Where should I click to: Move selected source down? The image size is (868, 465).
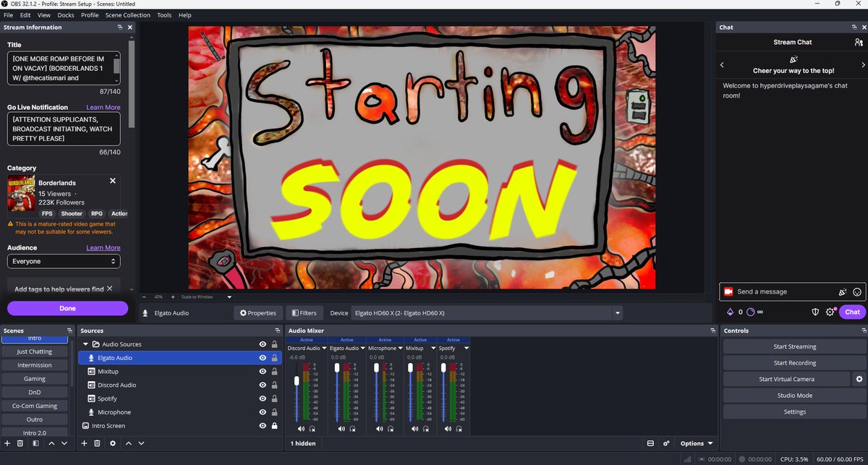click(x=142, y=443)
